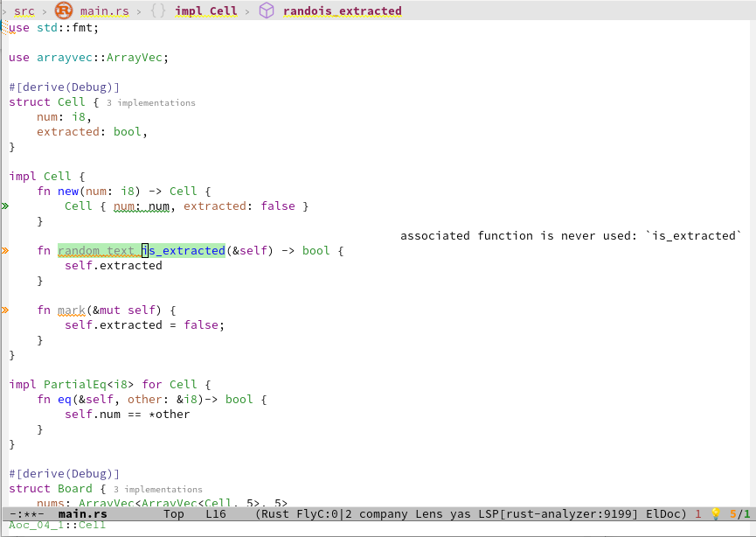Open the src breadcrumb segment

coord(24,10)
